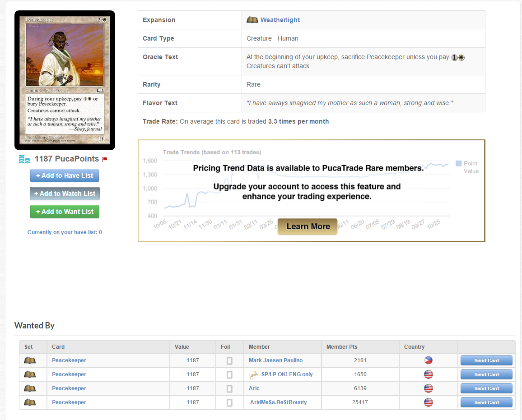Click set icon in AridMe$a.Be$tBounty row

tap(30, 402)
